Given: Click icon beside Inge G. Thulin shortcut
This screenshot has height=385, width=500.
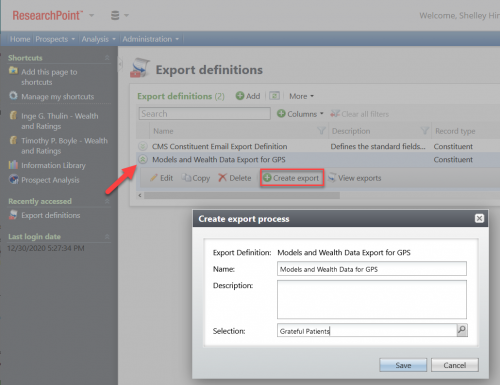Looking at the screenshot, I should pos(13,115).
